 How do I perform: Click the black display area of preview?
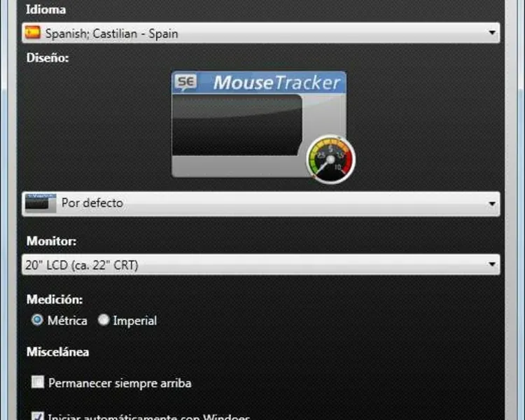click(x=237, y=125)
